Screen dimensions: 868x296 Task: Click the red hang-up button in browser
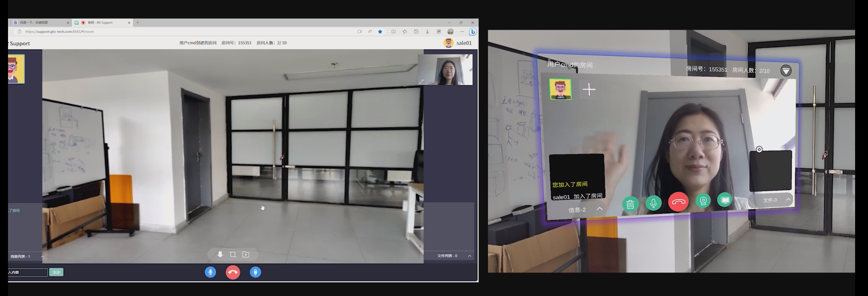point(233,272)
